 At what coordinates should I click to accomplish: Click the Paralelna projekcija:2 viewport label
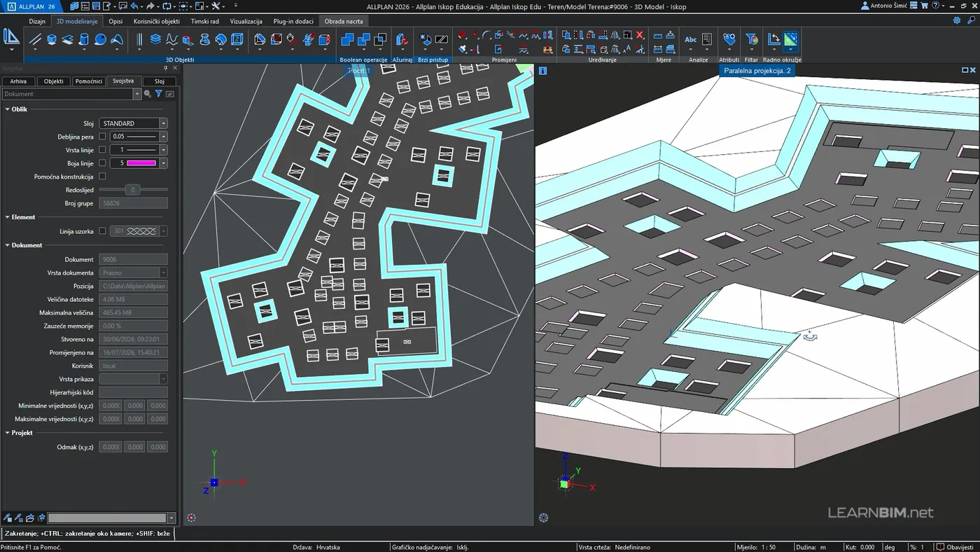(x=757, y=71)
